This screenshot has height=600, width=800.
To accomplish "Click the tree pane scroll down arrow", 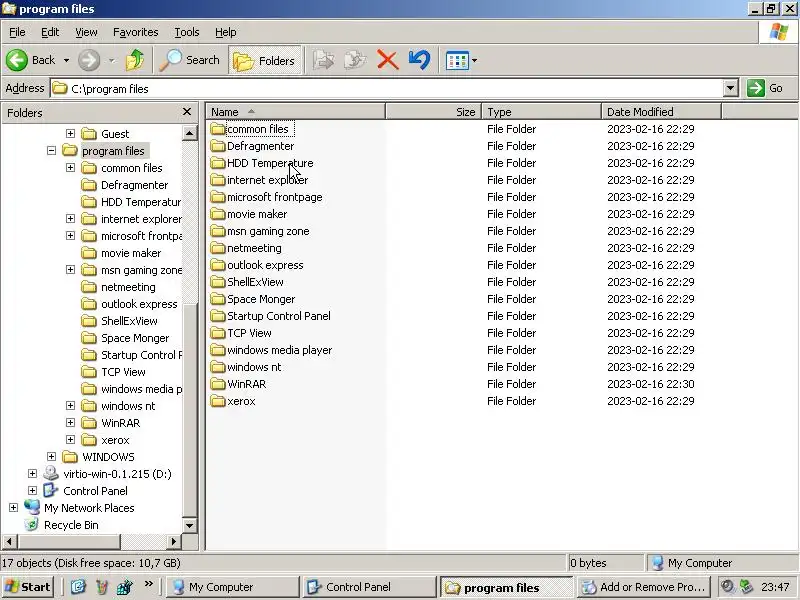I will (189, 525).
